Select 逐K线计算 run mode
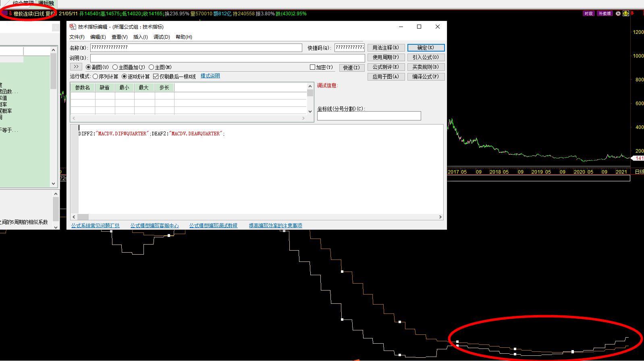The width and height of the screenshot is (644, 361). 136,77
